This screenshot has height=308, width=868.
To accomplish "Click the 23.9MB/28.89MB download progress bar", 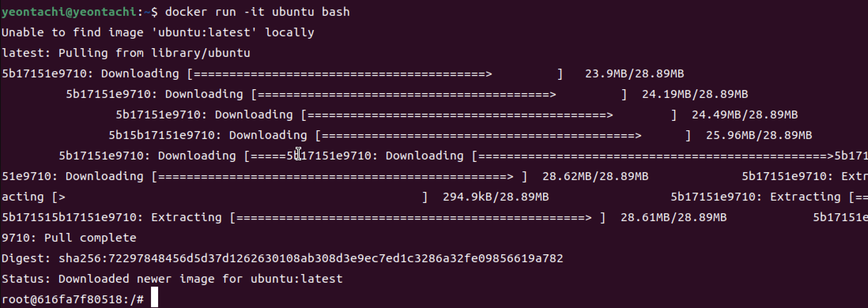I will 375,74.
